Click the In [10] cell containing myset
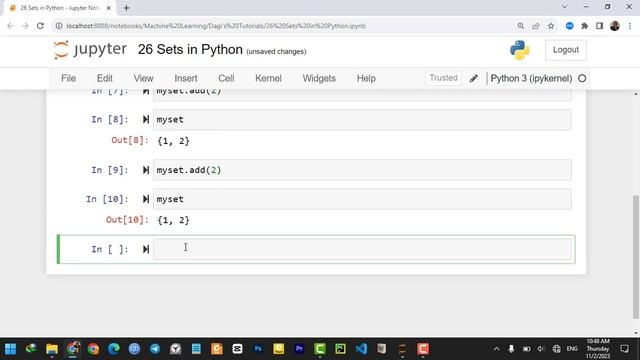 click(362, 199)
